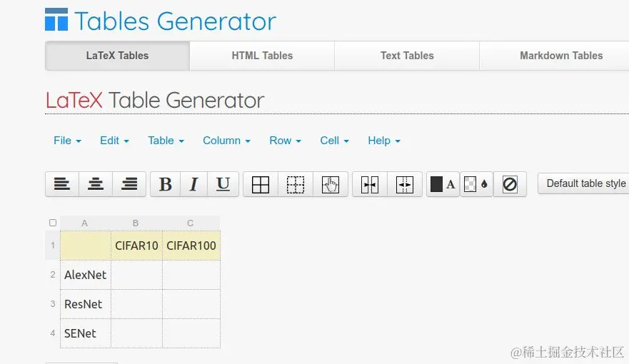Click empty cell in AlexNet row under CIFAR100
The height and width of the screenshot is (364, 629).
coord(191,275)
